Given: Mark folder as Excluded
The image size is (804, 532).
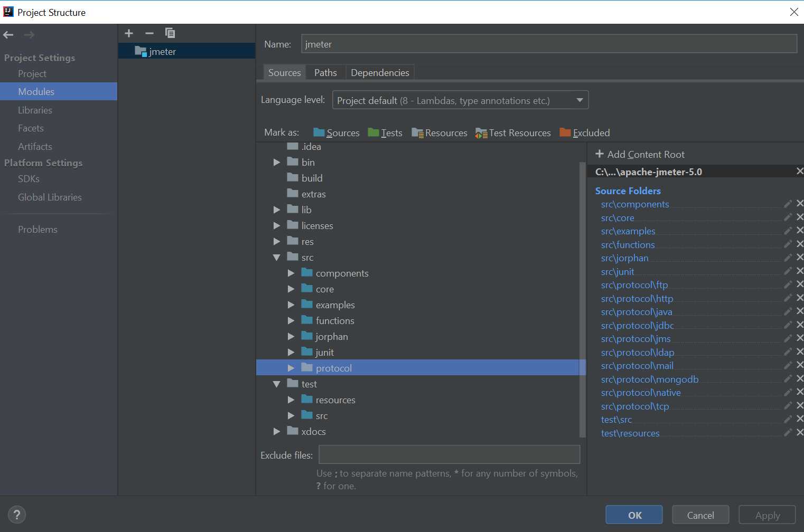Looking at the screenshot, I should (585, 133).
